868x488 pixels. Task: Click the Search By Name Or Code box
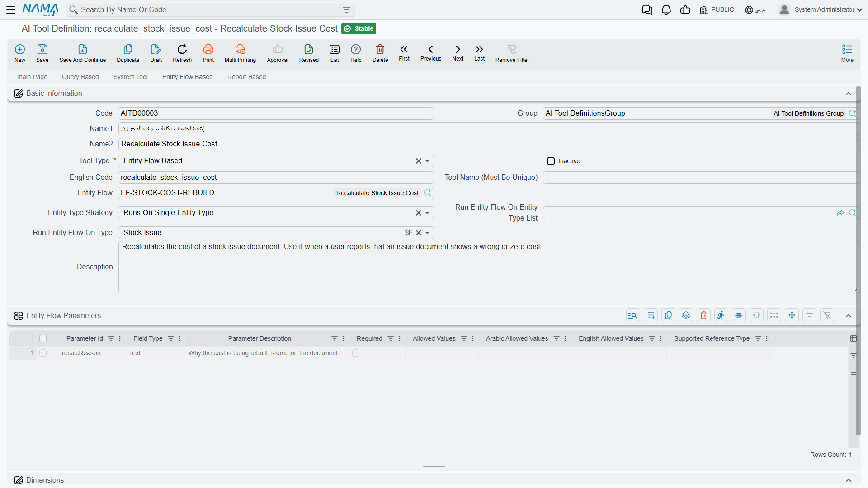210,10
